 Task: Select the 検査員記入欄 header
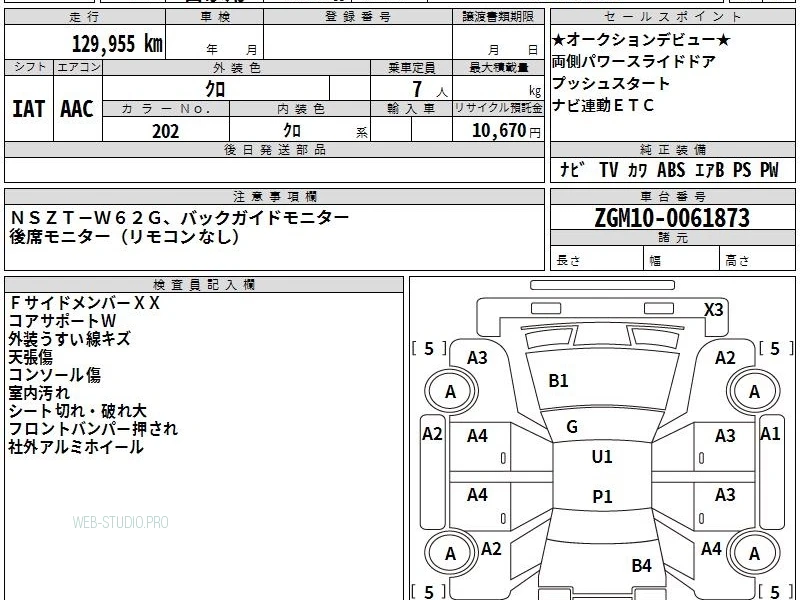[204, 285]
